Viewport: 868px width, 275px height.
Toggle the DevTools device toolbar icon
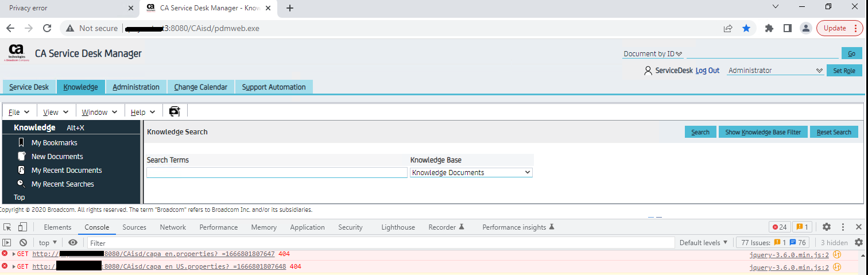22,227
